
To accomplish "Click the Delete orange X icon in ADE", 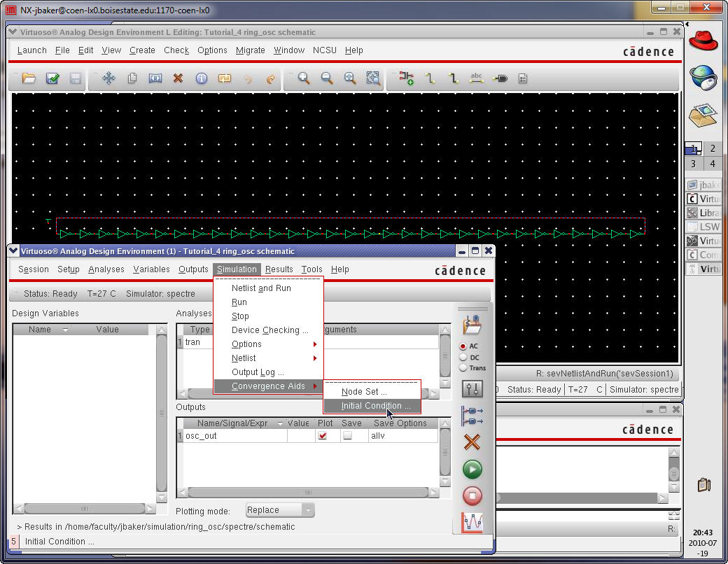I will click(472, 442).
